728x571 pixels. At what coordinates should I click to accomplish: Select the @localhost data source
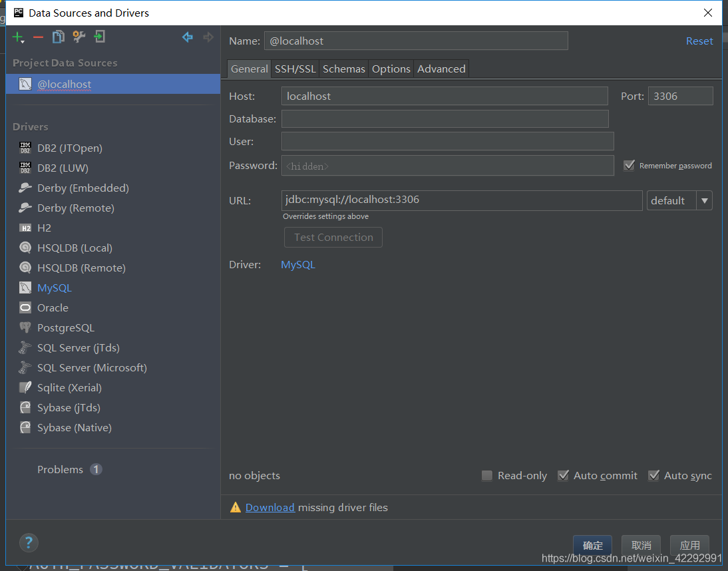tap(113, 84)
